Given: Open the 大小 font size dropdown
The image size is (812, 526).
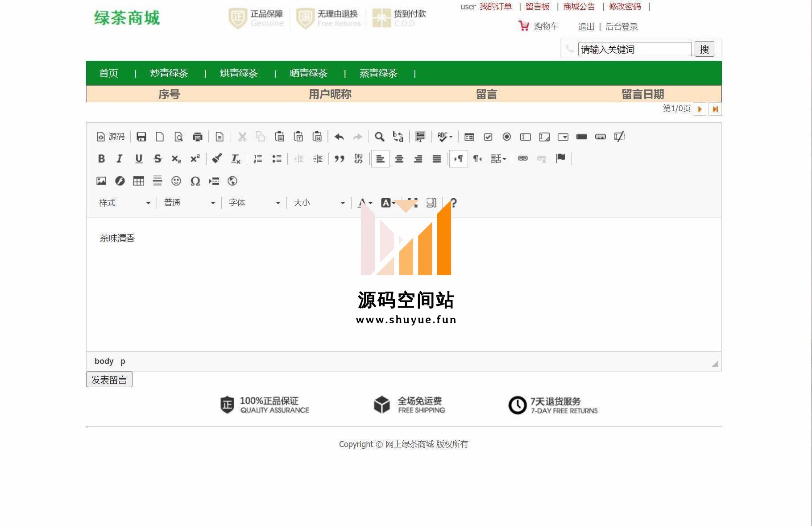Looking at the screenshot, I should (319, 203).
